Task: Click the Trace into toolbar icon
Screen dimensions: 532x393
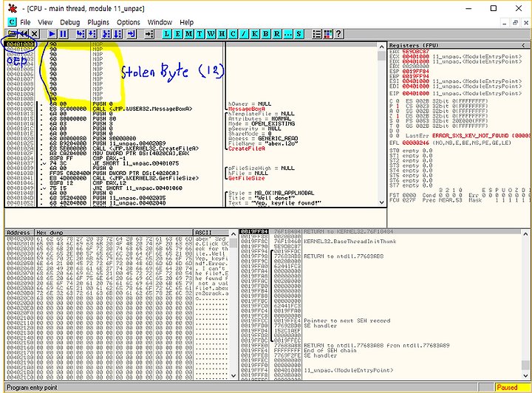Action: coord(106,34)
